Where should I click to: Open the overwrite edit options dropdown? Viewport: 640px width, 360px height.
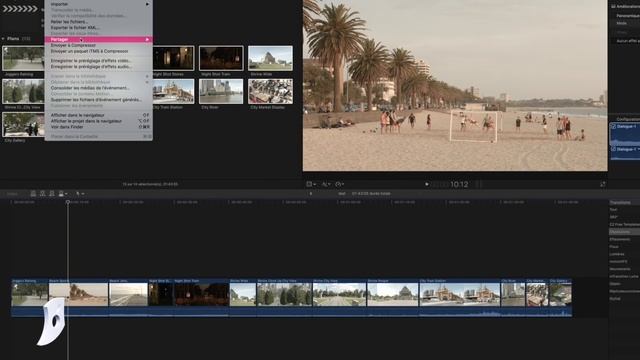(x=63, y=193)
